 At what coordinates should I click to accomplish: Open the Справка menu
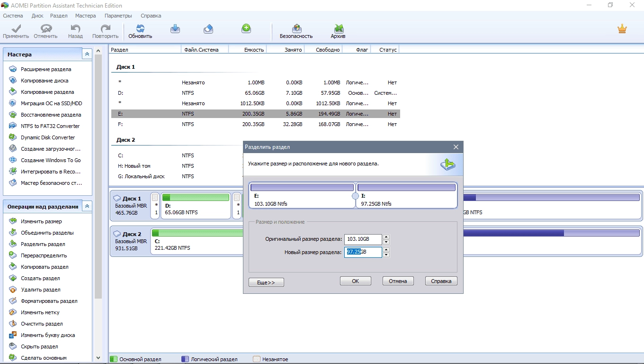click(151, 16)
